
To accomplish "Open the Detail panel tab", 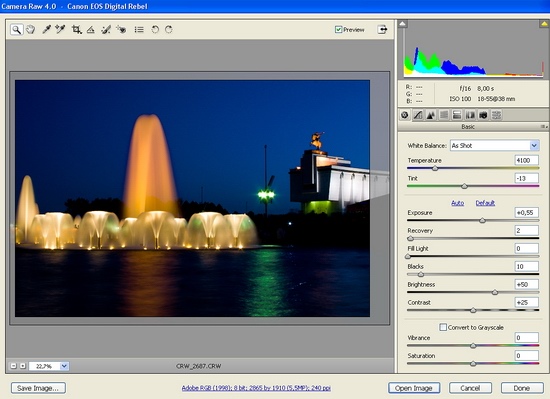I will point(431,115).
